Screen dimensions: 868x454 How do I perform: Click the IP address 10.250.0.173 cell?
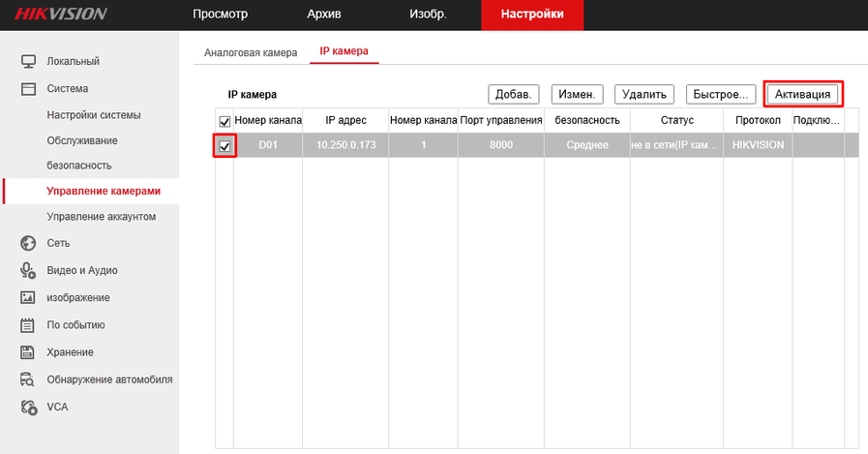tap(345, 145)
